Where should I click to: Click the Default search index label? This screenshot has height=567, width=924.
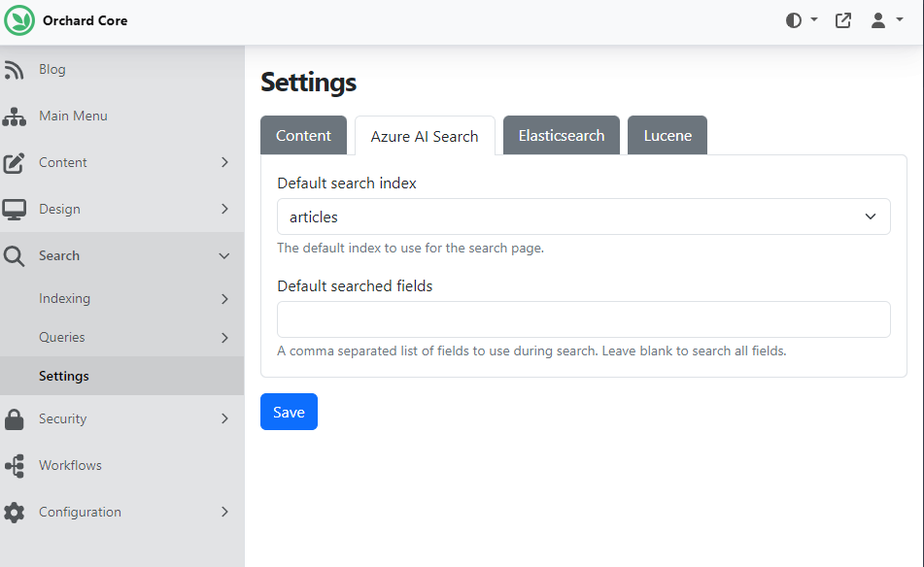point(347,183)
